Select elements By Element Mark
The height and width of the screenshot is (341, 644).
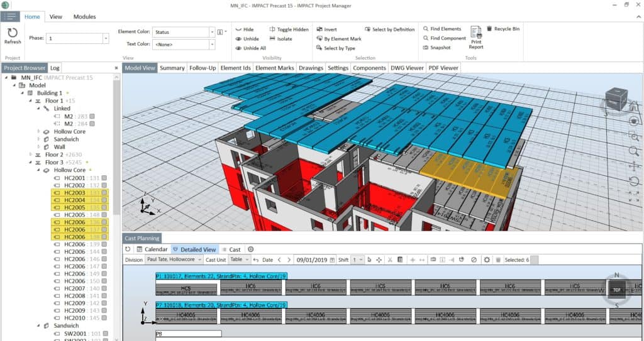click(x=339, y=38)
